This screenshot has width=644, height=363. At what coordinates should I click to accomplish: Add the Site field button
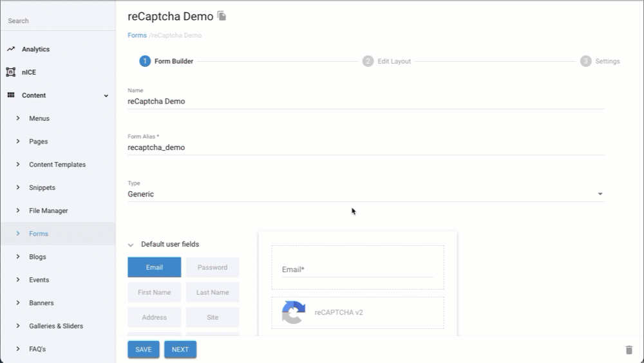pos(213,317)
